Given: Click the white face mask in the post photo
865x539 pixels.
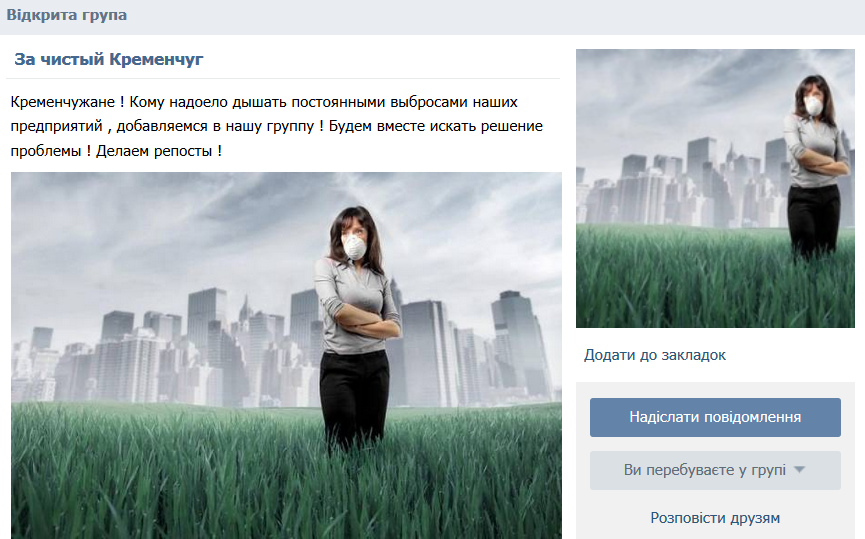Looking at the screenshot, I should click(354, 246).
